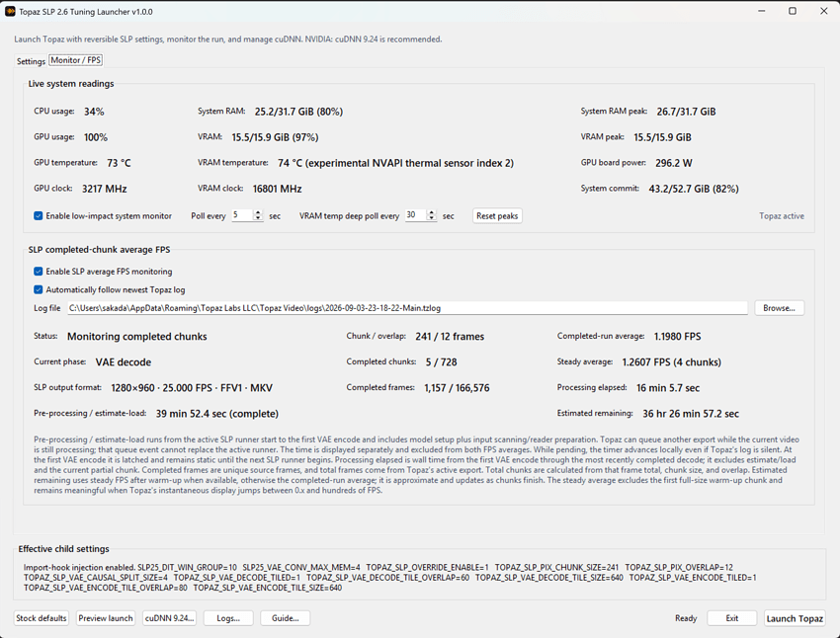Click Completed-run average 1.1980 FPS
The image size is (840, 638).
point(677,337)
